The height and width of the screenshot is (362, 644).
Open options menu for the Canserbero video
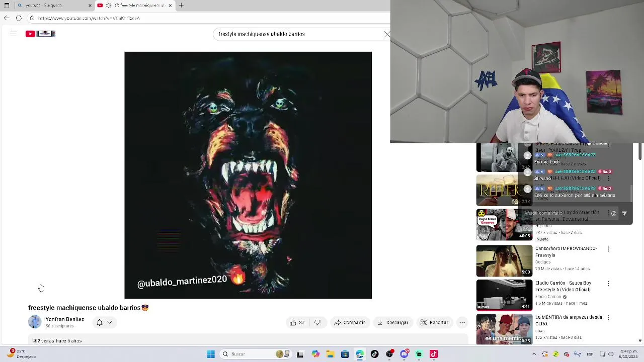click(x=608, y=249)
